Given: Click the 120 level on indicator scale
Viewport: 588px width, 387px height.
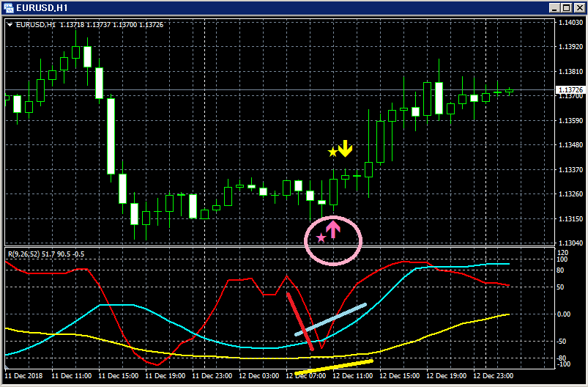Looking at the screenshot, I should pyautogui.click(x=563, y=253).
